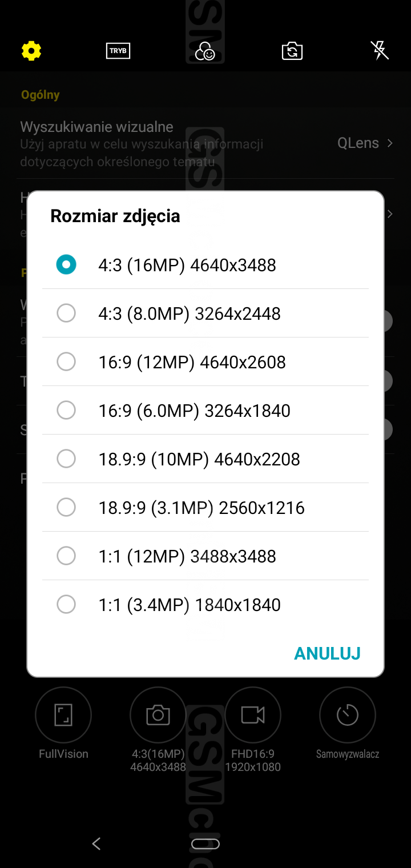Open the filter effects icon
The height and width of the screenshot is (868, 411).
point(205,52)
